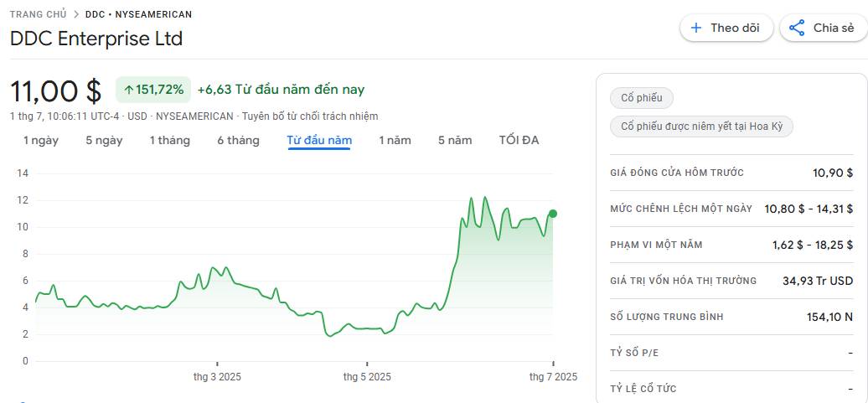Viewport: 868px width, 403px height.
Task: Click the Theo dõi follow button
Action: 726,28
